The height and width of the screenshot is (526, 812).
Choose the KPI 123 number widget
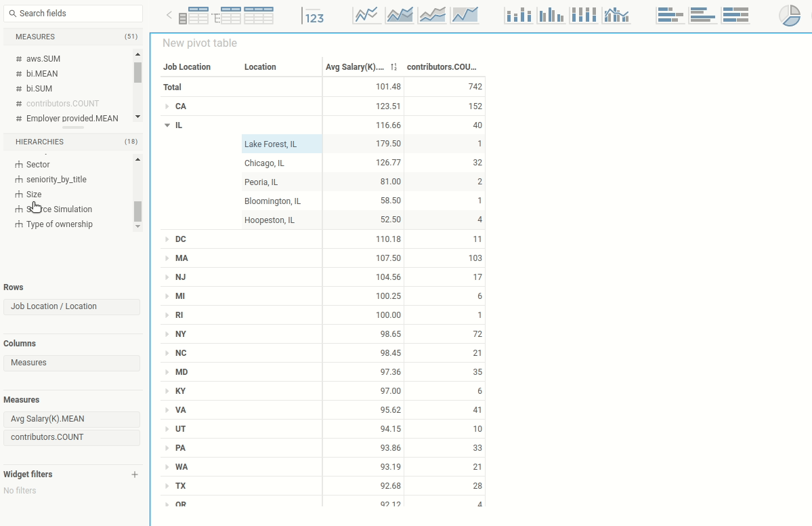314,16
